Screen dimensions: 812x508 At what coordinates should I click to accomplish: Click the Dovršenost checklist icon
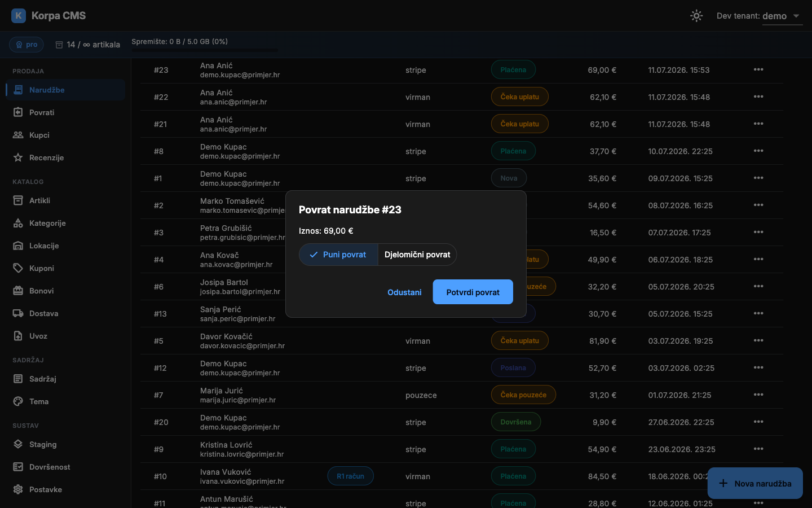pyautogui.click(x=18, y=467)
